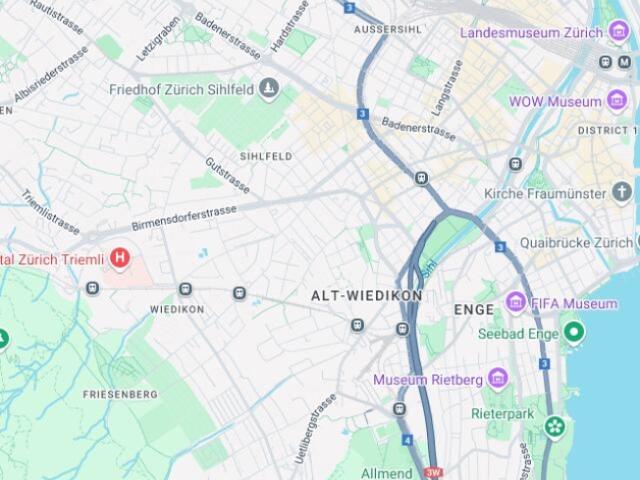Select the Kirche Fraumünster church pin

point(622,192)
